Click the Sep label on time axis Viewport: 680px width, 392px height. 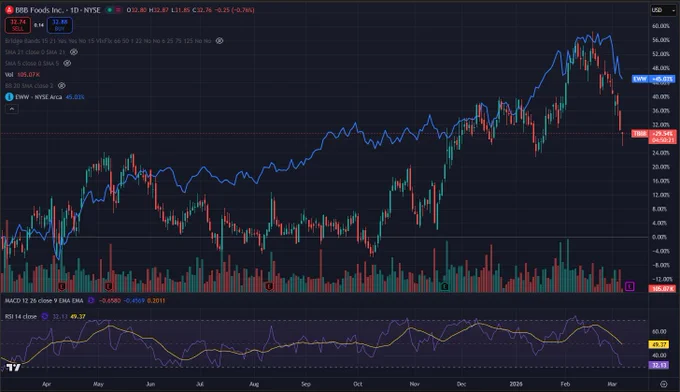(306, 384)
